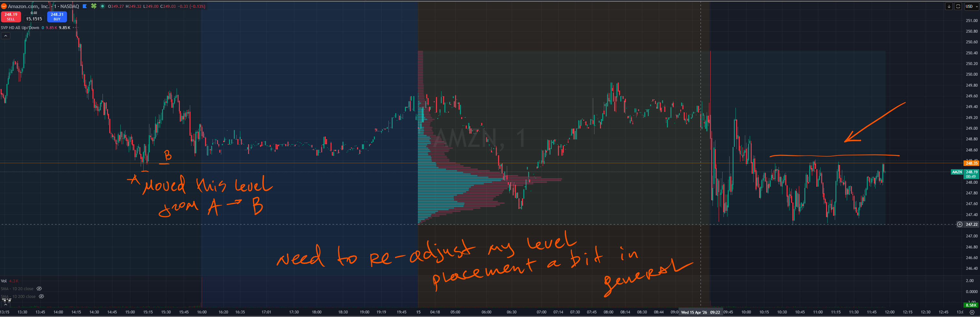Viewport: 980px width, 317px height.
Task: Click the Amazon logo icon
Action: 4,6
